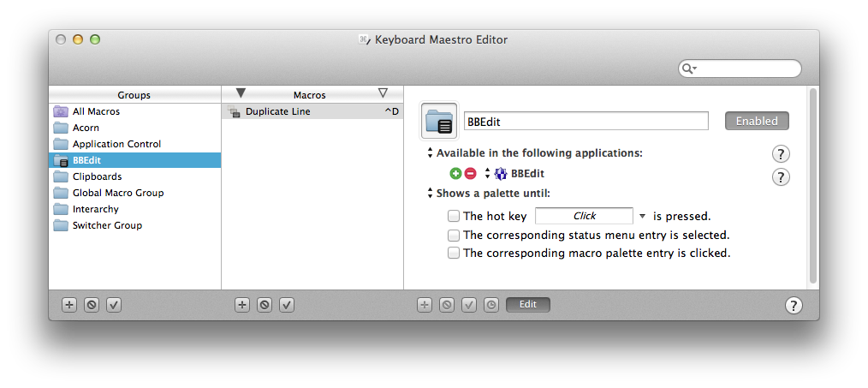Click the red minus remove application button
The image size is (868, 388).
pyautogui.click(x=470, y=174)
